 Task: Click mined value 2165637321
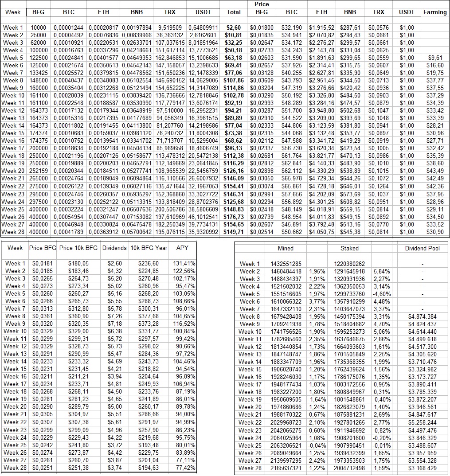click(286, 468)
